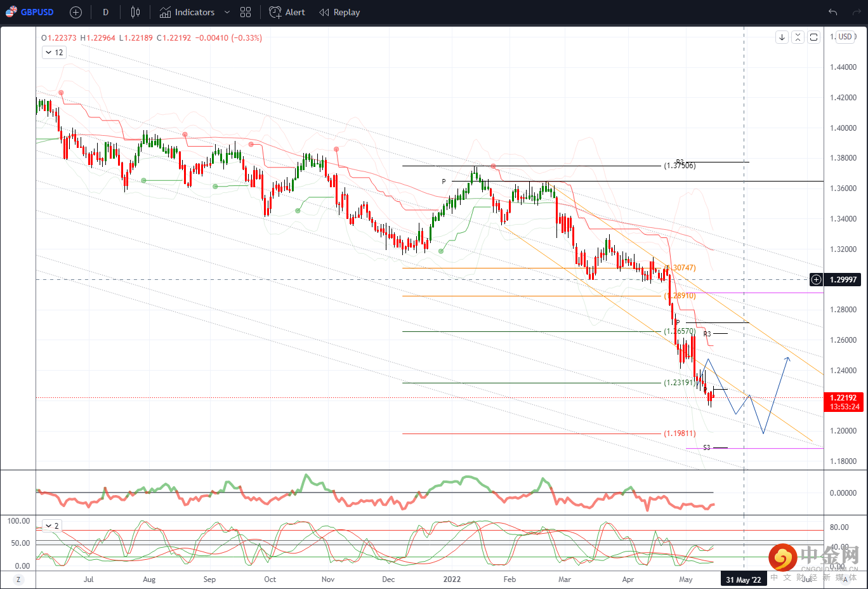Open the D timeframe interval selector
Viewport: 868px width, 589px height.
(105, 12)
